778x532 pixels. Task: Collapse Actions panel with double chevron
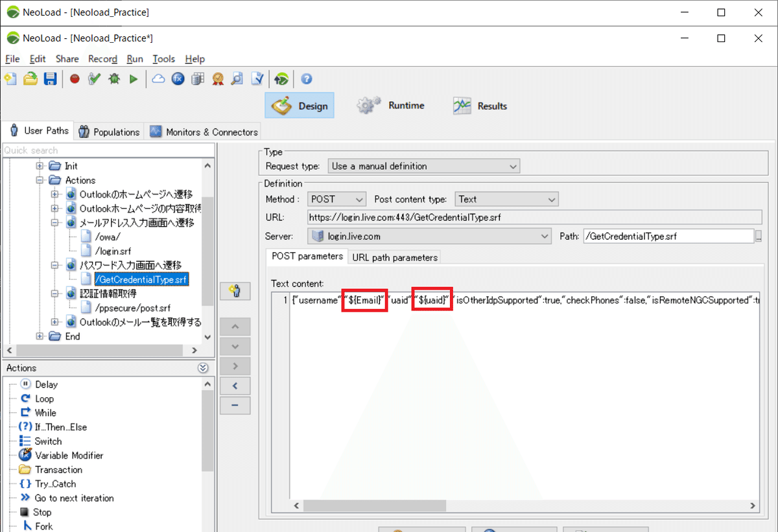[203, 368]
